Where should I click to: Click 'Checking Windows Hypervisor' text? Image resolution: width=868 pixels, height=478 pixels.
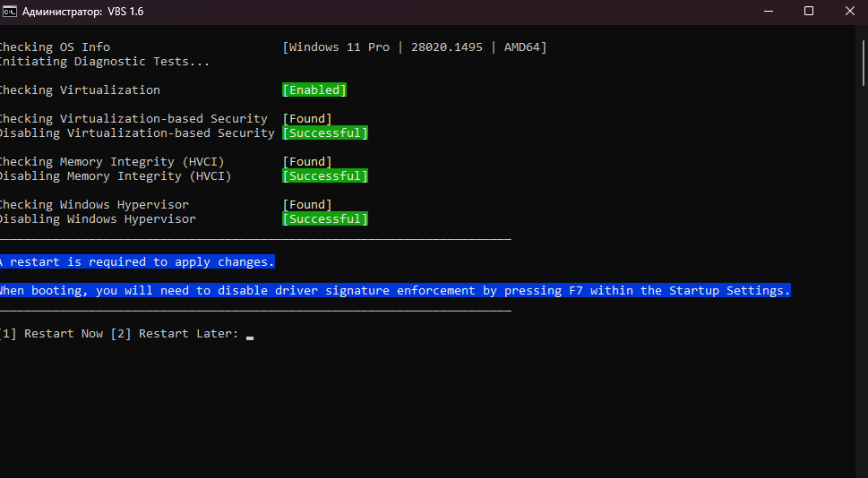click(94, 205)
